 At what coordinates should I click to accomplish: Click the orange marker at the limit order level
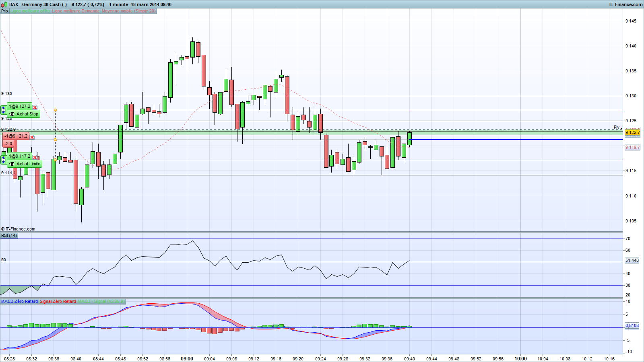tap(55, 160)
